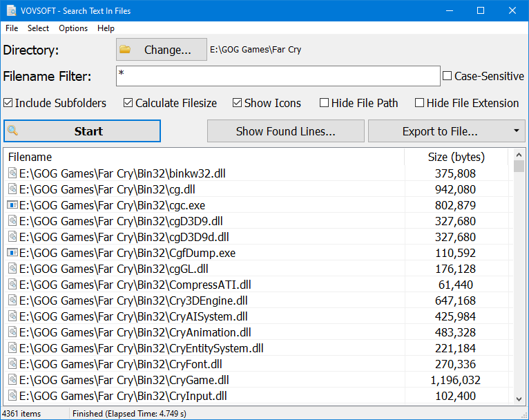Screen dimensions: 529x420
Task: Click the file icon beside CryGame.dll
Action: pyautogui.click(x=12, y=379)
